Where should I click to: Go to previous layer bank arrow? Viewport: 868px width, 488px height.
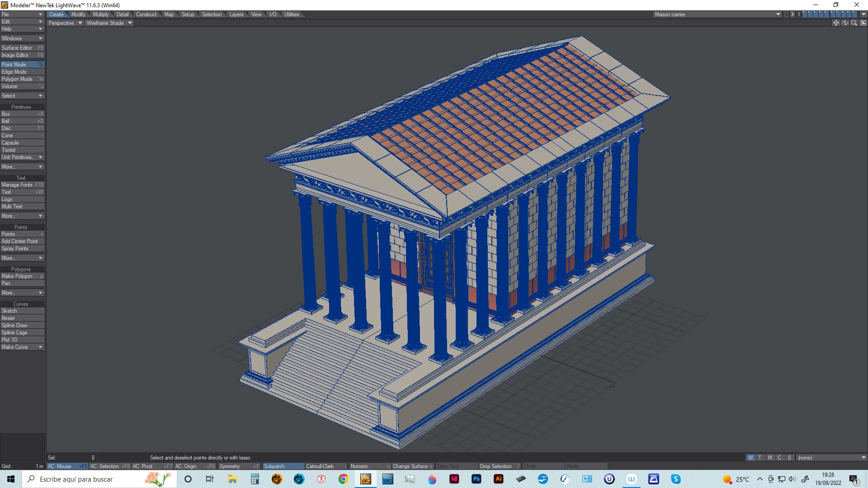tap(786, 14)
